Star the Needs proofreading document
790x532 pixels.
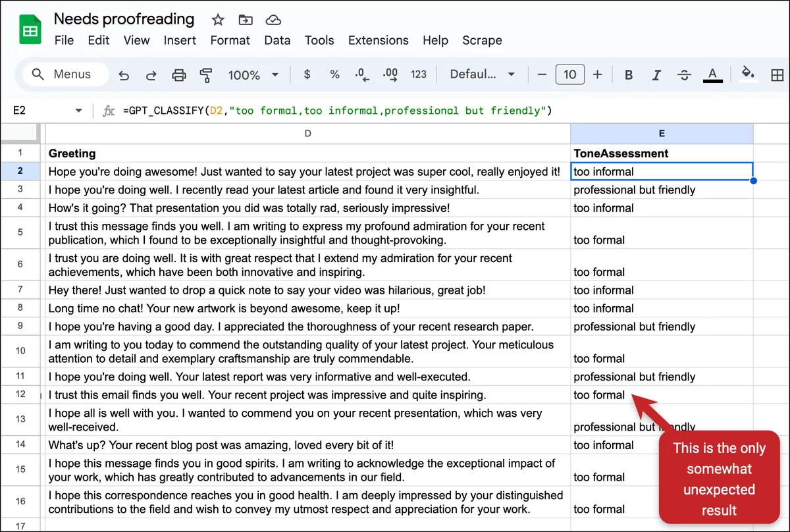pyautogui.click(x=217, y=20)
